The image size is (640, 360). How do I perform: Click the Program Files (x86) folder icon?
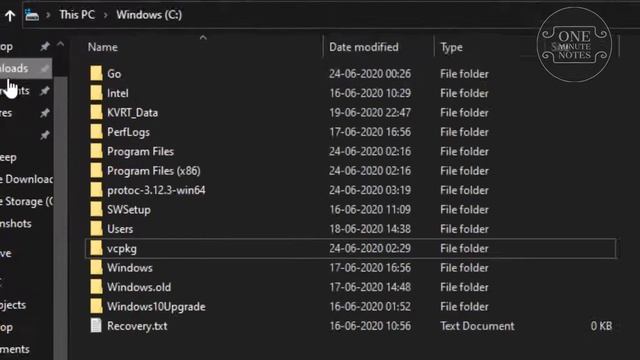pos(96,170)
